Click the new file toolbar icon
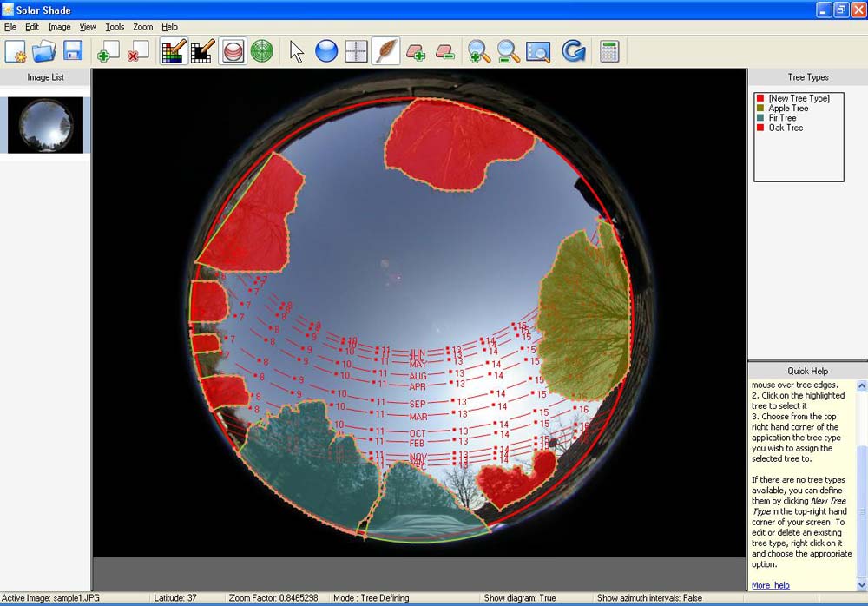This screenshot has width=868, height=606. 16,52
